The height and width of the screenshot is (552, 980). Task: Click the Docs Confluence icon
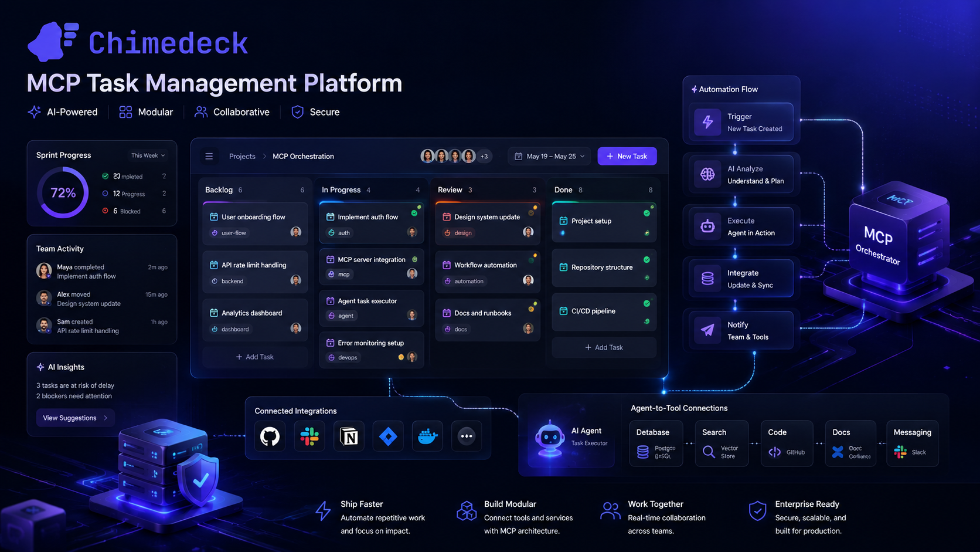[x=838, y=452]
